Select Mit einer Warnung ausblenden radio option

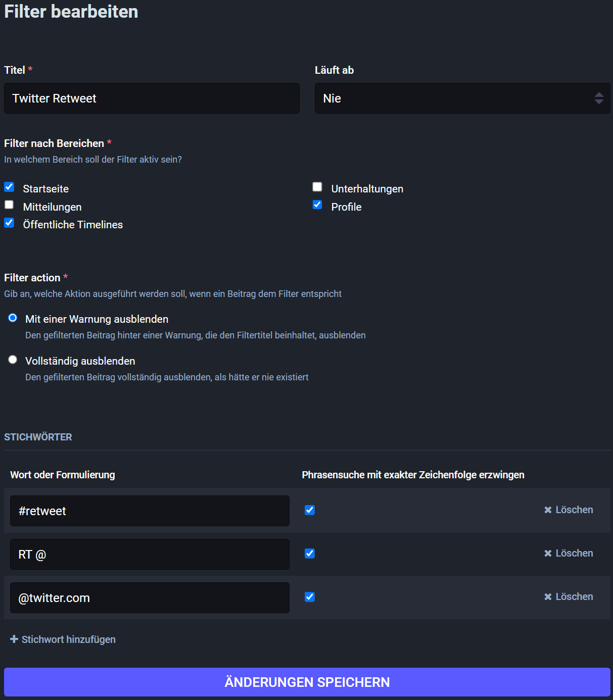pyautogui.click(x=13, y=318)
